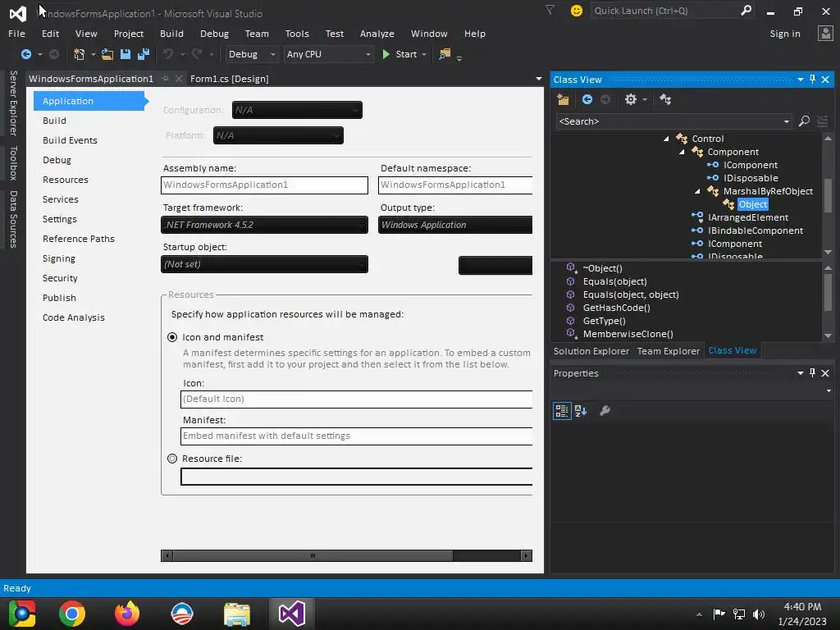Click the account avatar icon near Sign in

tap(825, 33)
